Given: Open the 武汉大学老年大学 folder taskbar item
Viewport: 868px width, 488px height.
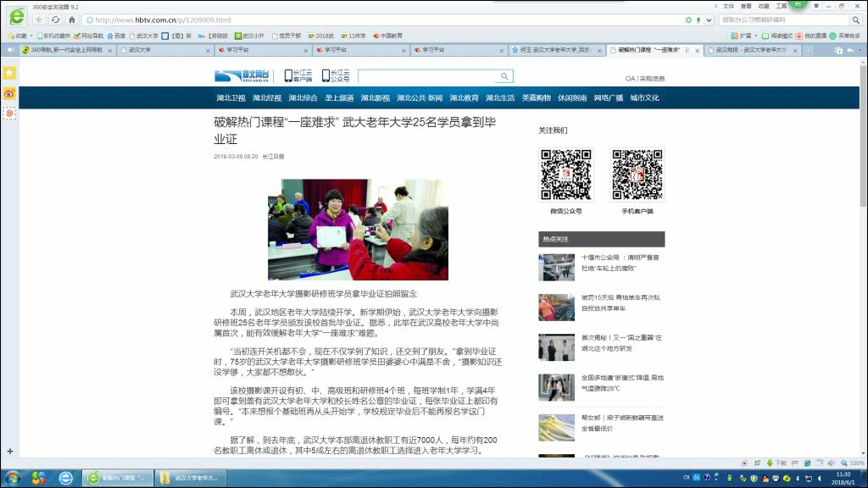Looking at the screenshot, I should click(x=191, y=478).
